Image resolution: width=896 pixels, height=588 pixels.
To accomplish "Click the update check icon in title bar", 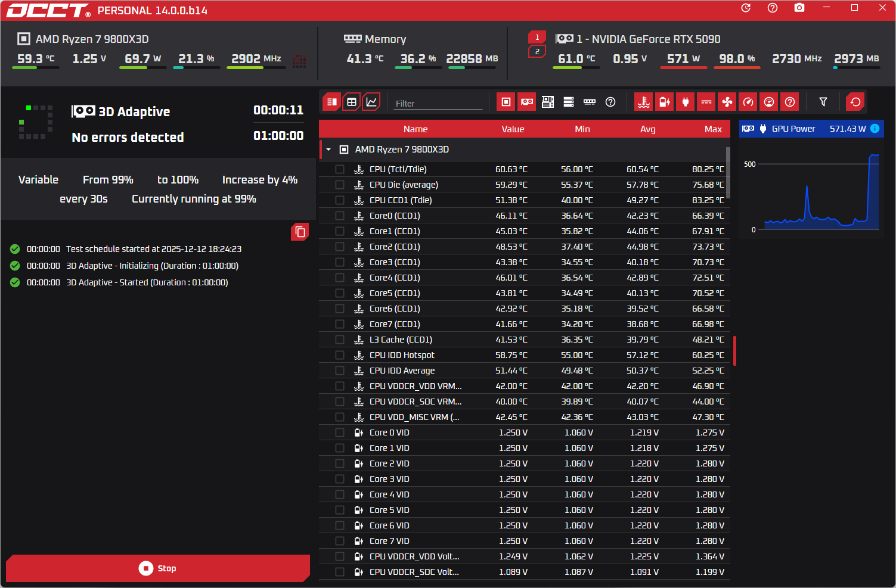I will (x=746, y=8).
